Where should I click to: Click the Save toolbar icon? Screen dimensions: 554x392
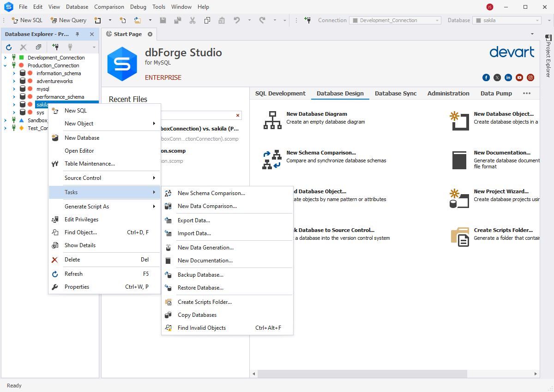[x=163, y=20]
